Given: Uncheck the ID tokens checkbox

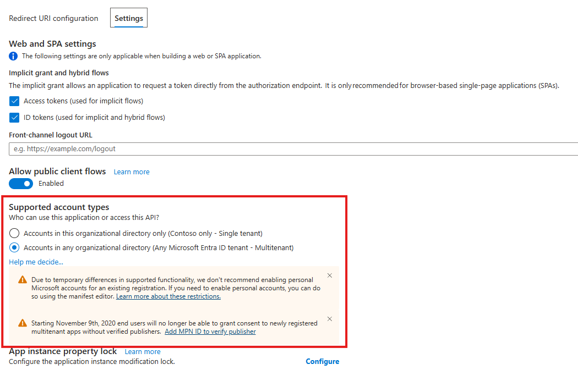Looking at the screenshot, I should point(14,117).
